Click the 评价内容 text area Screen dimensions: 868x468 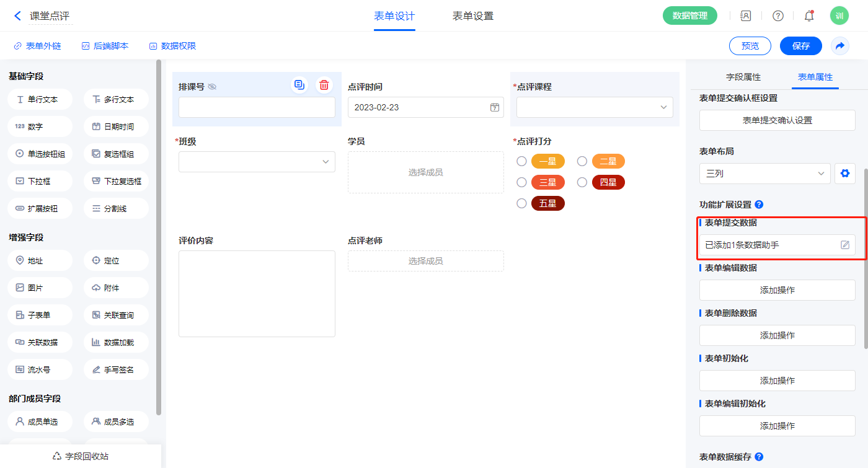[x=257, y=293]
